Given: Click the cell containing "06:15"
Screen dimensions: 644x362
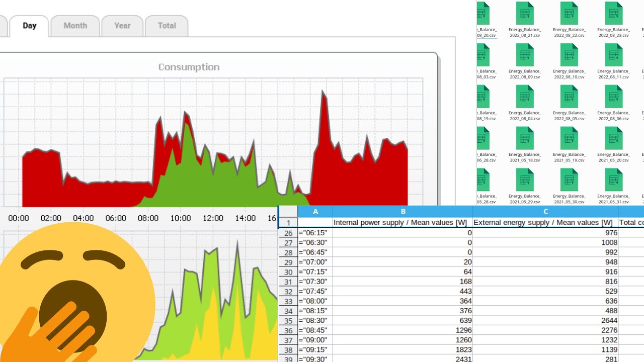Looking at the screenshot, I should (315, 233).
